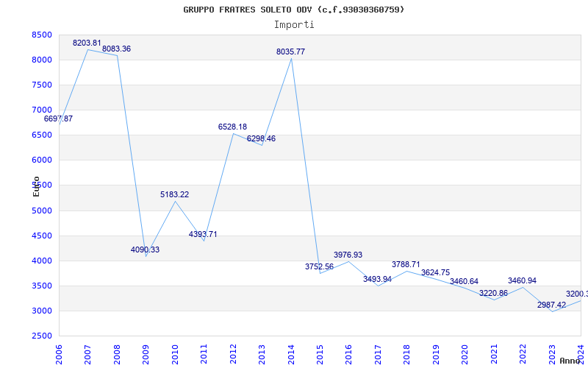Click the 3493.94 data label
Screen dimensions: 588x368
pos(377,279)
